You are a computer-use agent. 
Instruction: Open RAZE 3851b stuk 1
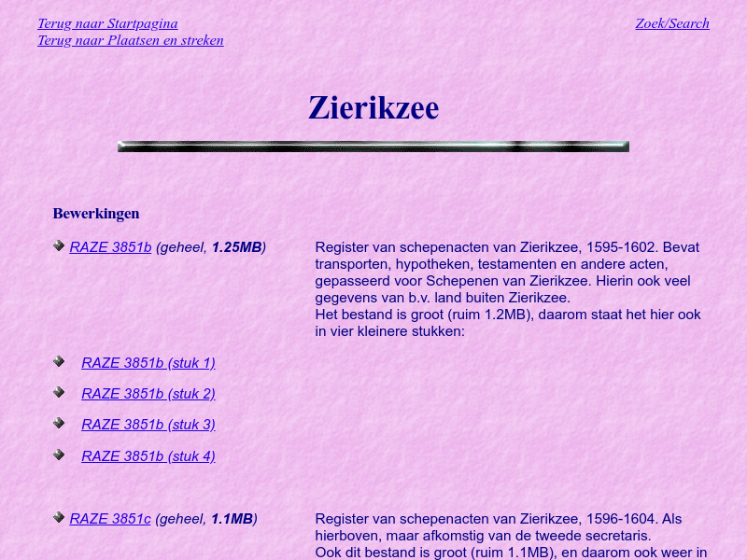pos(148,362)
